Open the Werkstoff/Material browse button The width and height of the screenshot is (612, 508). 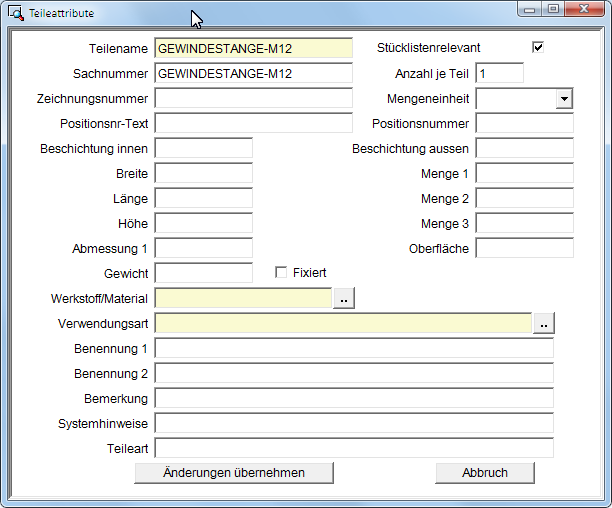[x=344, y=298]
